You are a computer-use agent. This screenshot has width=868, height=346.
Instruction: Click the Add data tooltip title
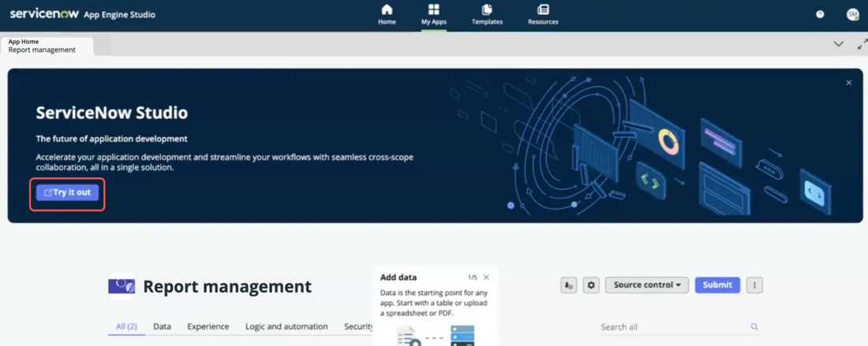point(398,277)
